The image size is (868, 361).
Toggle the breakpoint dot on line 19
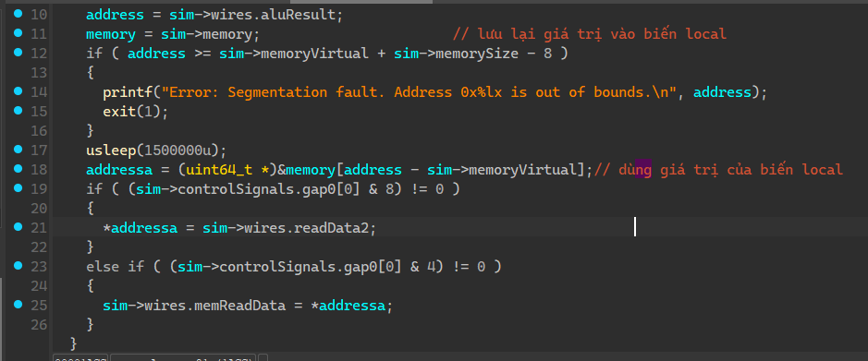pos(18,188)
